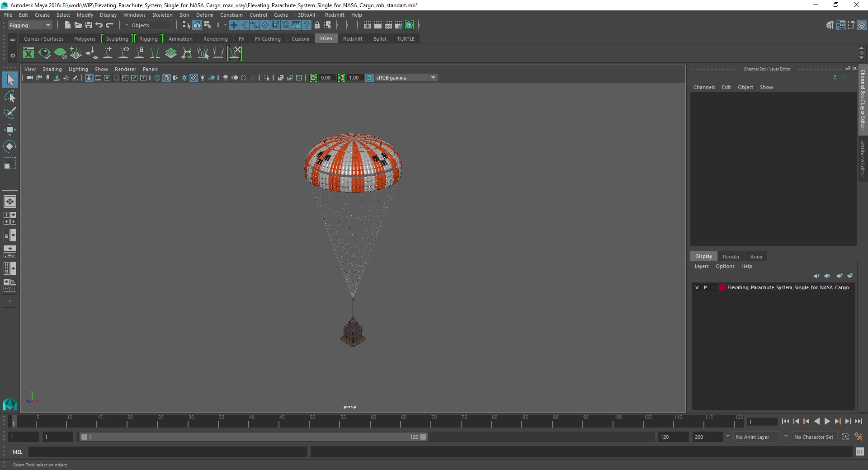Click the help question-mark snap icon

point(307,25)
